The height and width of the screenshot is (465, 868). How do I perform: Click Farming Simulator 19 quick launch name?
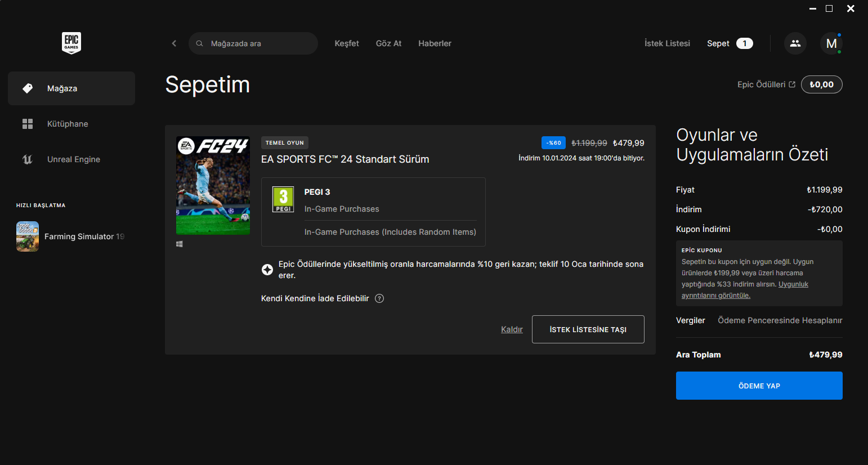(x=84, y=236)
